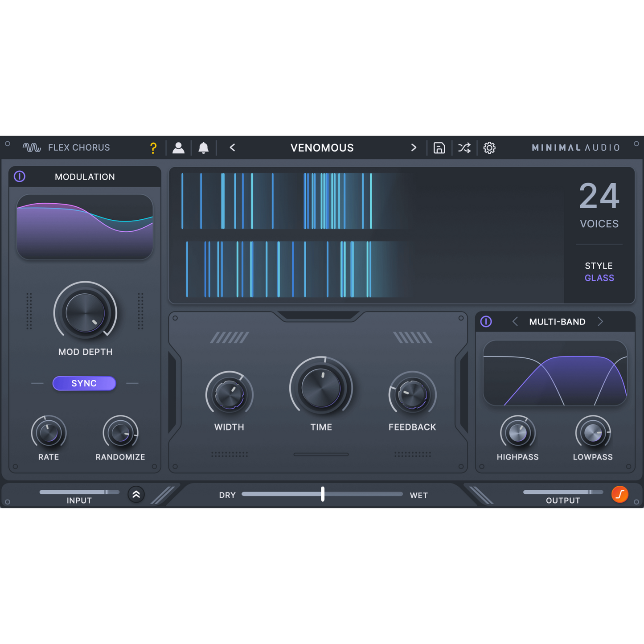Image resolution: width=644 pixels, height=644 pixels.
Task: Click the shuffle randomize preset icon
Action: point(464,148)
